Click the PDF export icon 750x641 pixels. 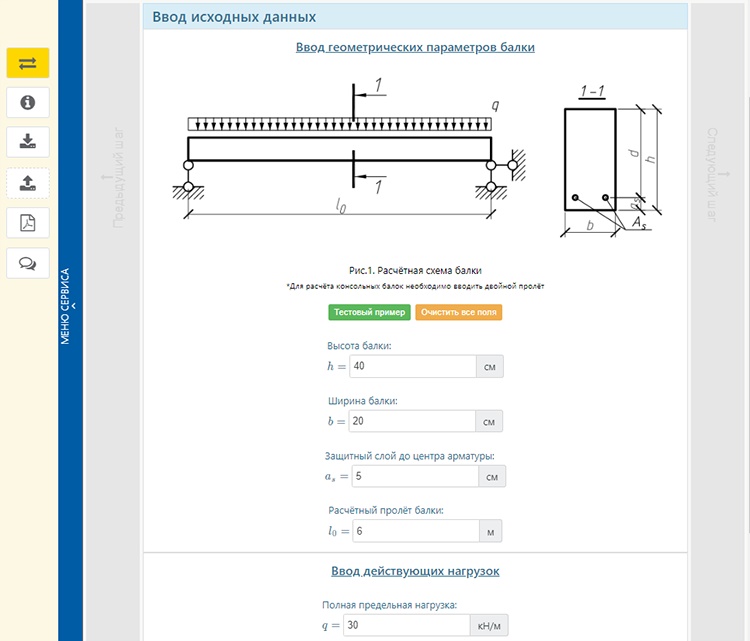28,222
